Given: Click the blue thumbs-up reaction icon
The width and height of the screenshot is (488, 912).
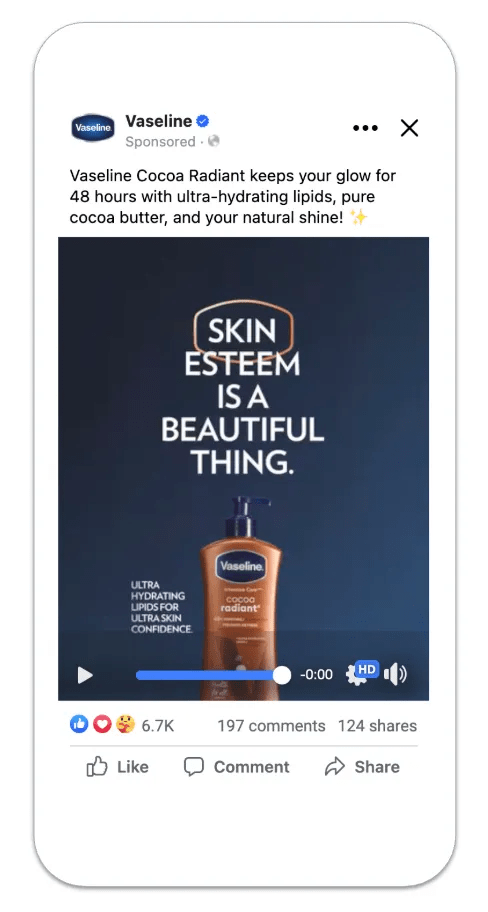Looking at the screenshot, I should coord(79,724).
